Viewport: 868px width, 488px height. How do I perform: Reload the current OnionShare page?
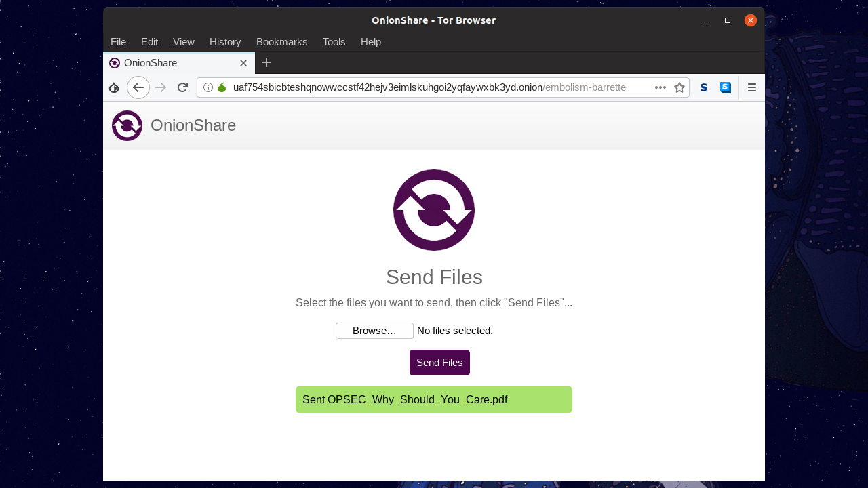(182, 87)
